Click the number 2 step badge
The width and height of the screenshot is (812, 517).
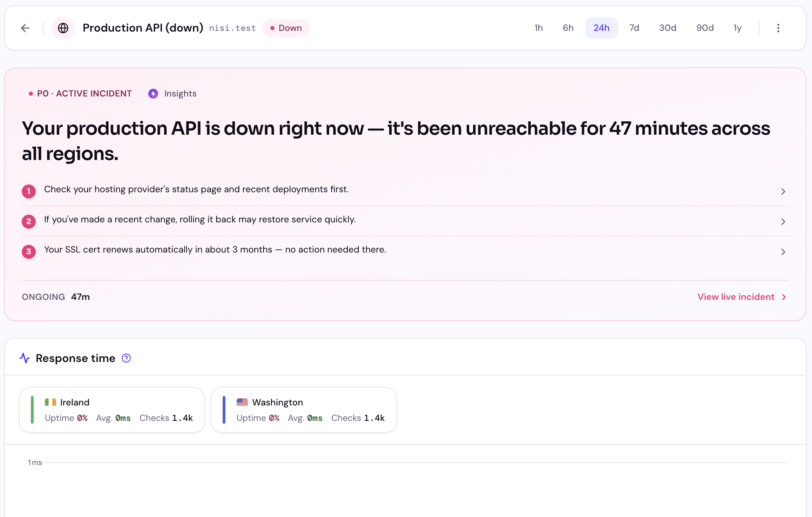coord(29,221)
